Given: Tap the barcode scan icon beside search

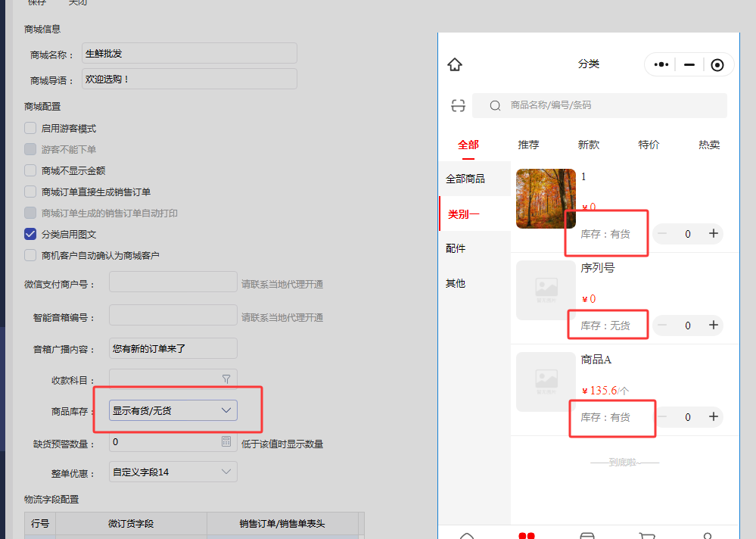Looking at the screenshot, I should pos(458,105).
